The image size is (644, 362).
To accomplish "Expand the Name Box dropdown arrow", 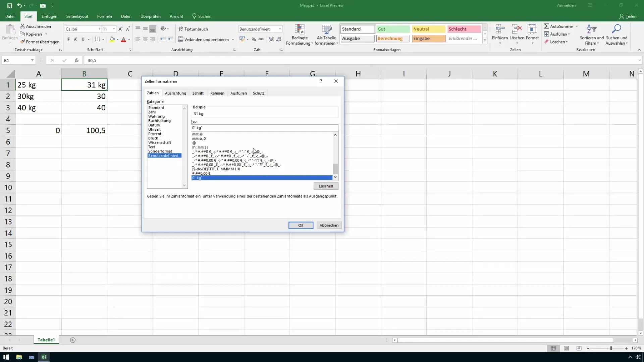I will 32,60.
